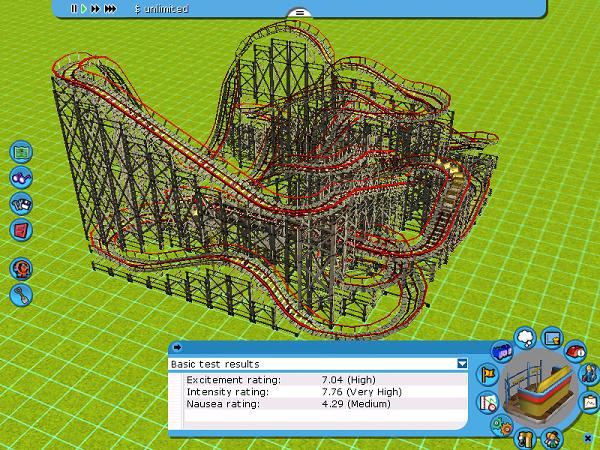Open the guest thoughts cloud icon
This screenshot has height=450, width=600.
[525, 338]
